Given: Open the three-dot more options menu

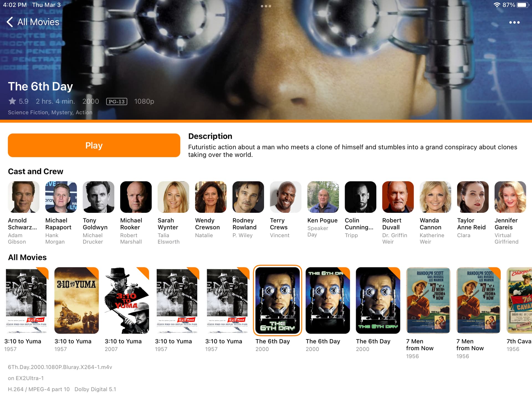Looking at the screenshot, I should 514,22.
